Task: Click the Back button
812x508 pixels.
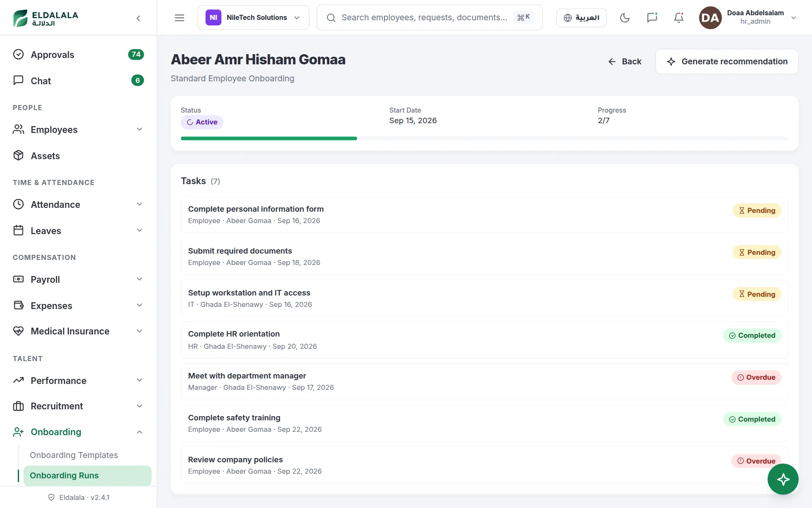Action: click(x=625, y=61)
